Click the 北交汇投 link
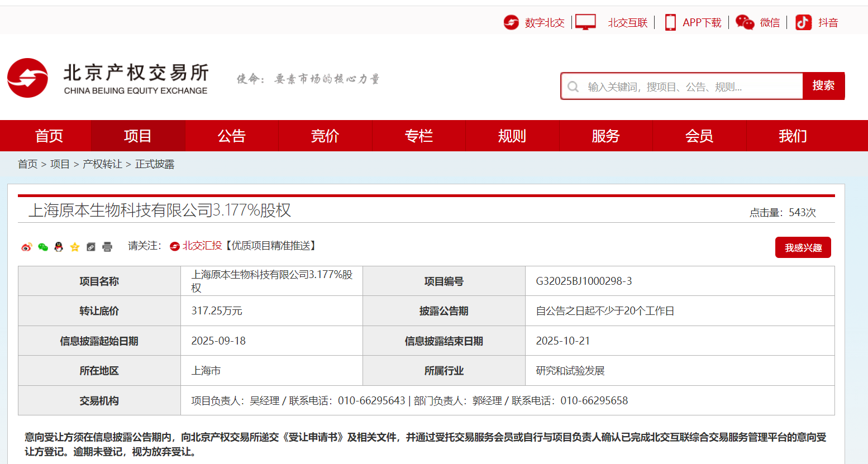 click(202, 246)
